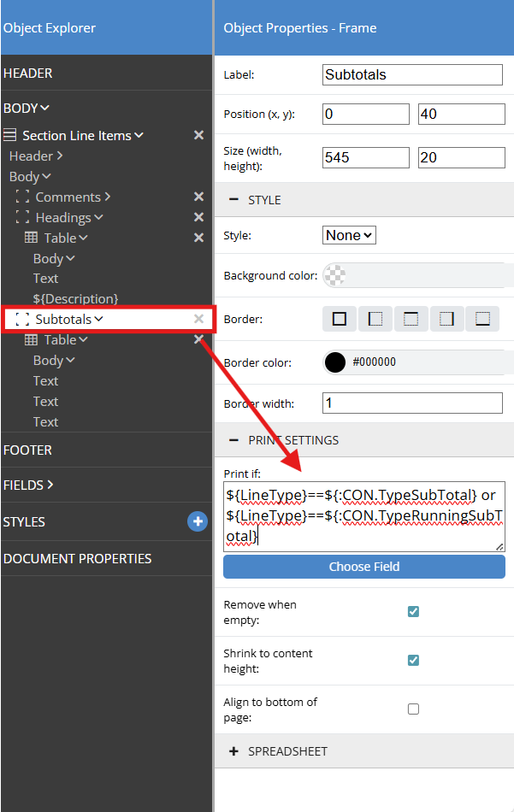
Task: Remove Section Line Items with X icon
Action: coord(198,135)
